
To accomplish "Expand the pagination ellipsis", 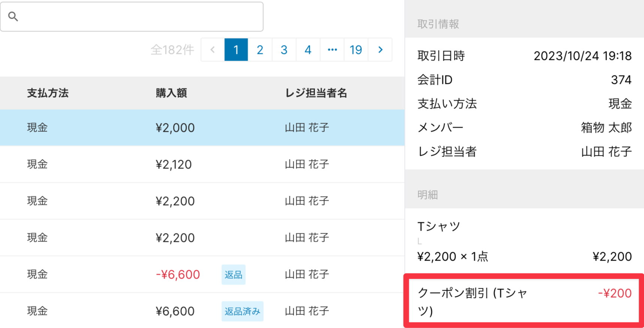I will pyautogui.click(x=332, y=49).
